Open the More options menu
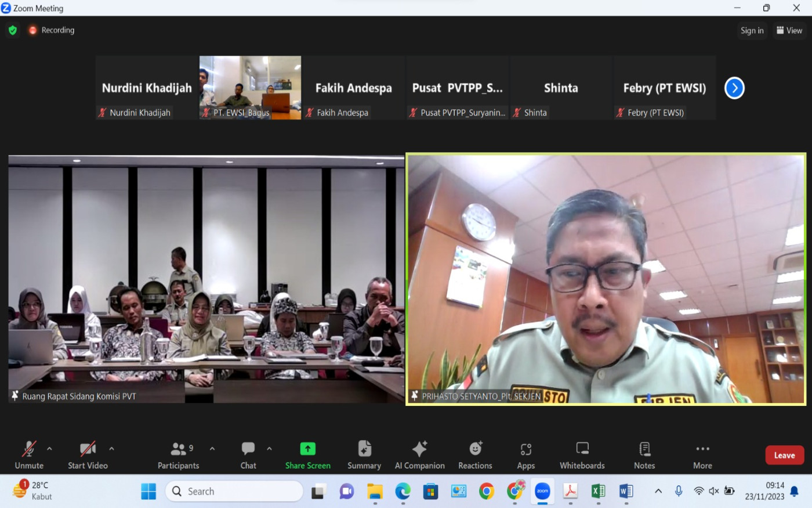Image resolution: width=812 pixels, height=508 pixels. (702, 455)
